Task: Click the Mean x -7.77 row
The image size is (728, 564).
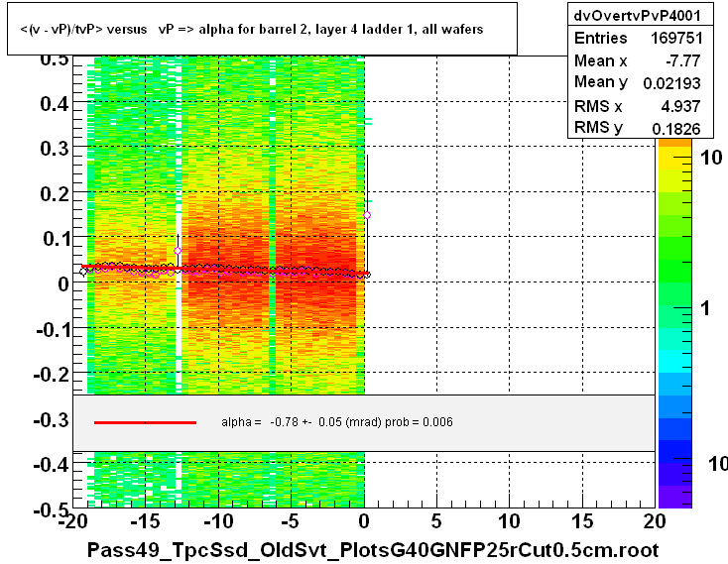Action: pos(639,60)
